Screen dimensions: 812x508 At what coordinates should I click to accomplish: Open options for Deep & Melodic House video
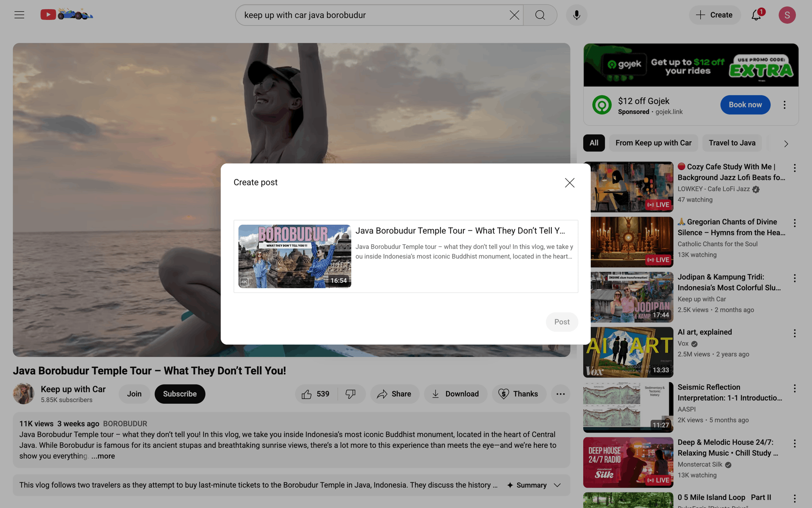795,443
